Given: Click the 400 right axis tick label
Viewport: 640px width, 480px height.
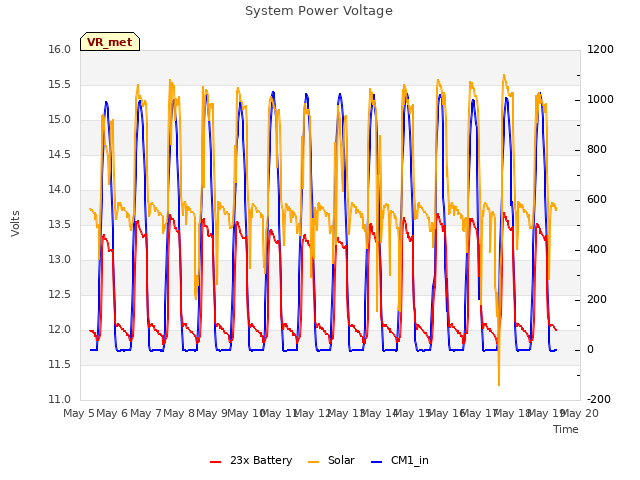Looking at the screenshot, I should point(597,249).
